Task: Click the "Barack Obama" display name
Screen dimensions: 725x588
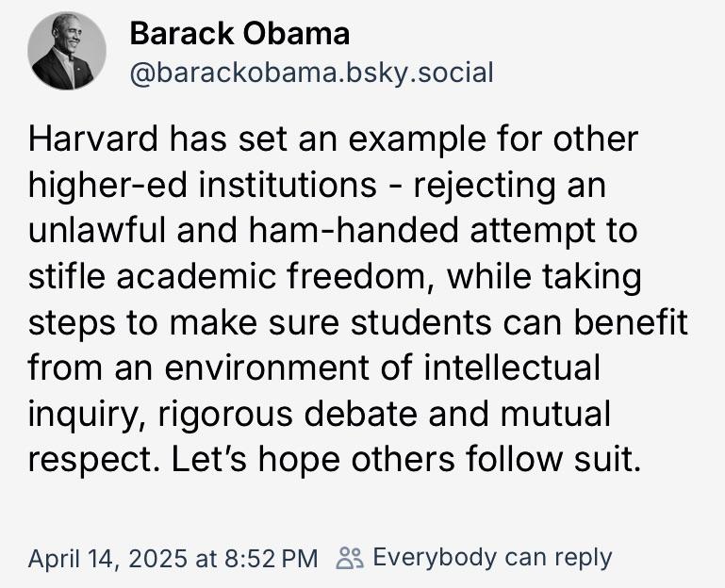Action: 239,34
